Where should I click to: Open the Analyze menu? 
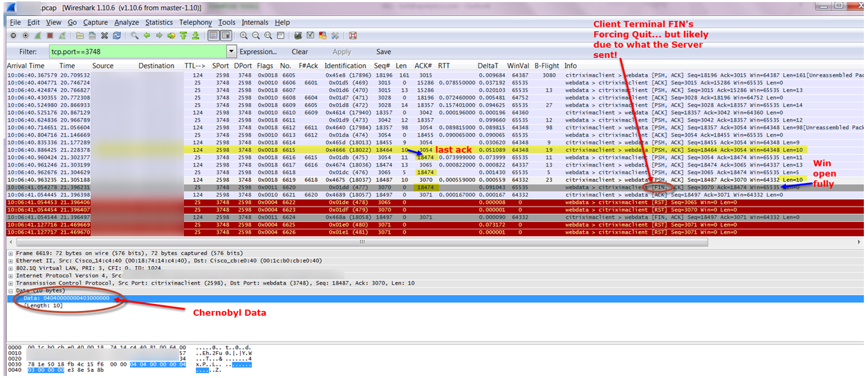point(127,22)
